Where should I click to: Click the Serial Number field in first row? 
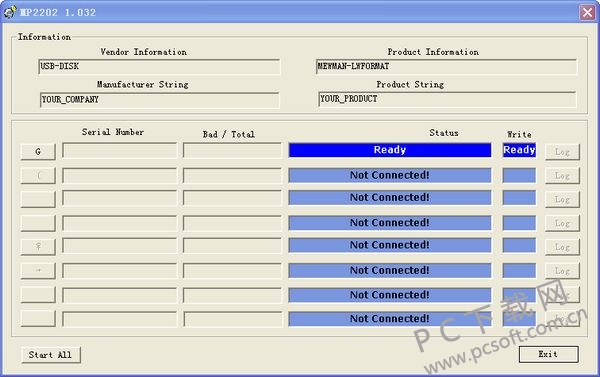[x=120, y=150]
